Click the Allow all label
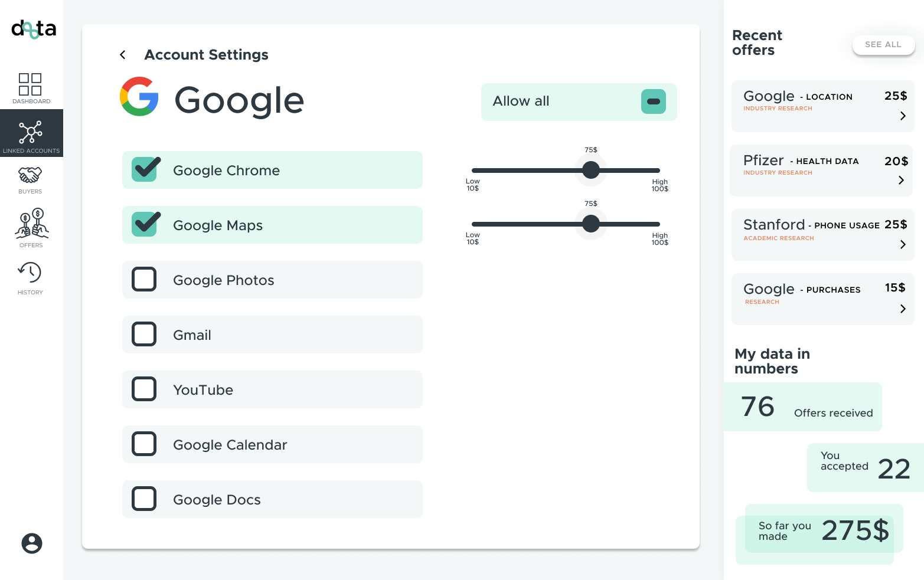The image size is (924, 580). [x=521, y=101]
